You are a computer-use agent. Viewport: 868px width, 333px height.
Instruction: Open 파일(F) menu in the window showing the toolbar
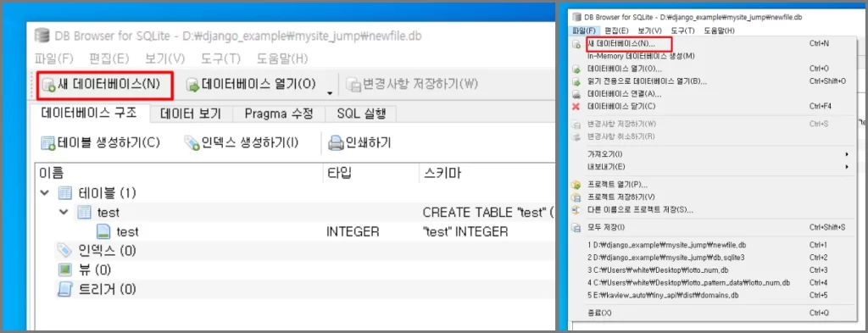click(x=53, y=58)
